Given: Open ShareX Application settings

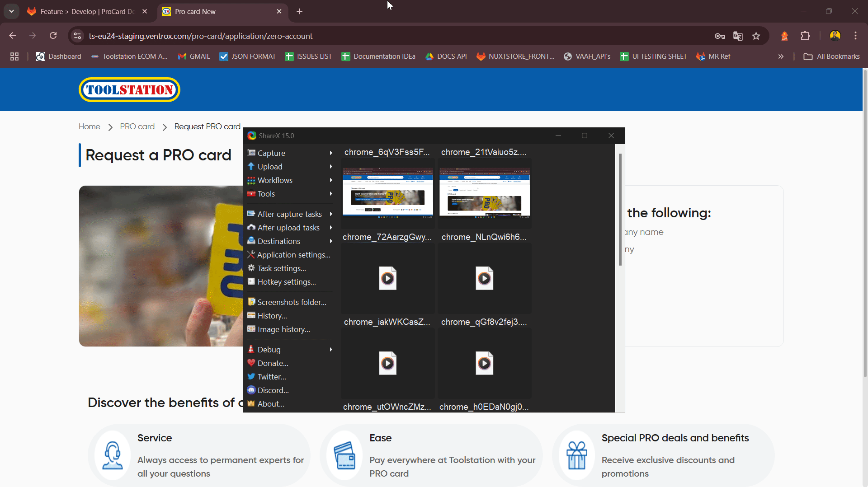Looking at the screenshot, I should [x=293, y=255].
